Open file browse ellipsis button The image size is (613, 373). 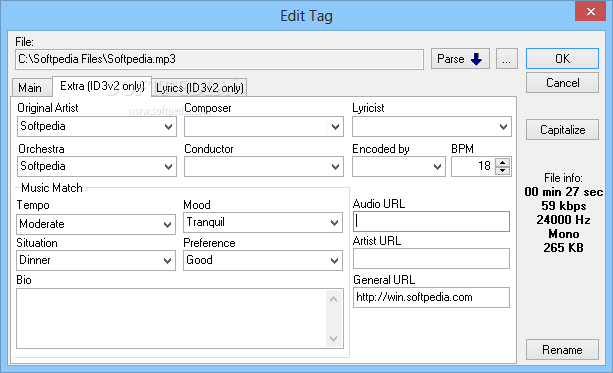507,59
